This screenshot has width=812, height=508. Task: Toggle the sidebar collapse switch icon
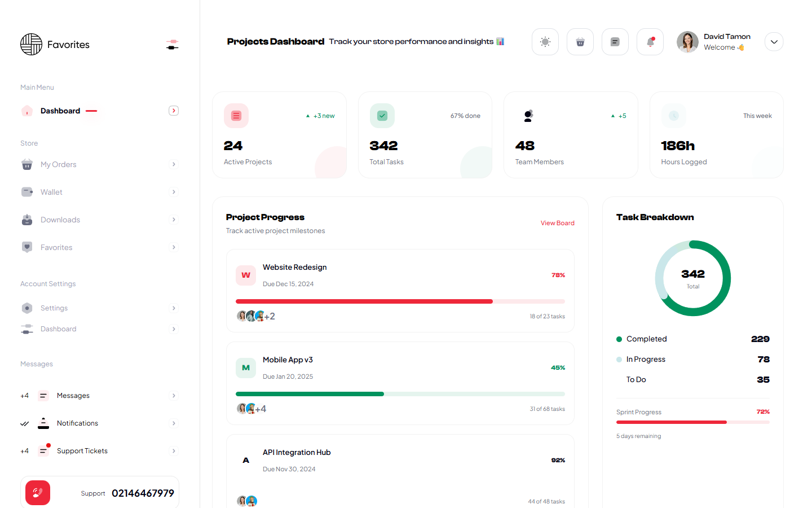coord(173,45)
